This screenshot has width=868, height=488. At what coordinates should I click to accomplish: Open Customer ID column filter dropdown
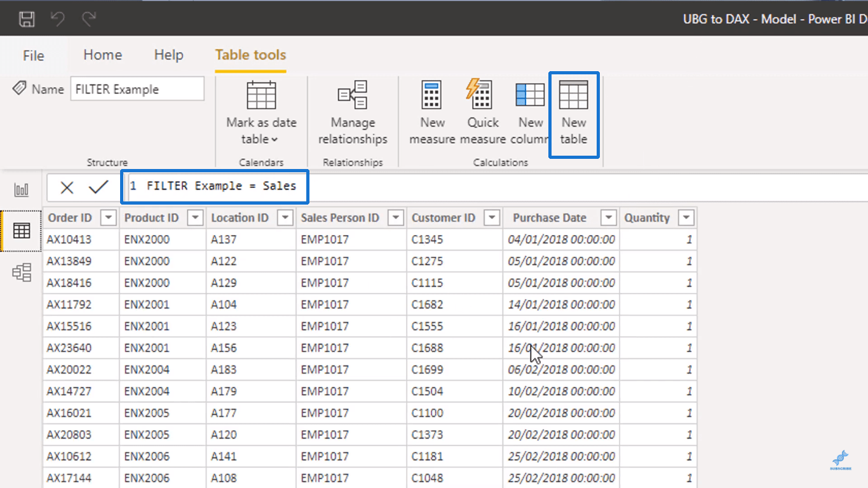coord(492,218)
